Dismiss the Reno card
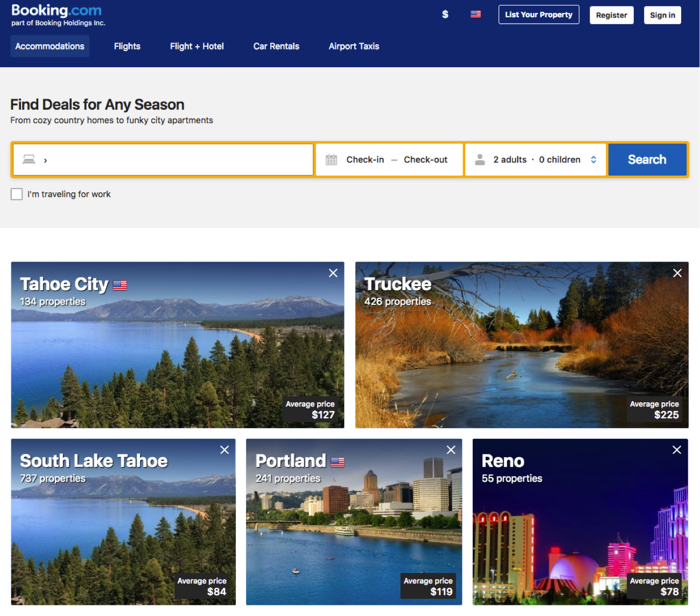This screenshot has width=700, height=616. coord(677,450)
